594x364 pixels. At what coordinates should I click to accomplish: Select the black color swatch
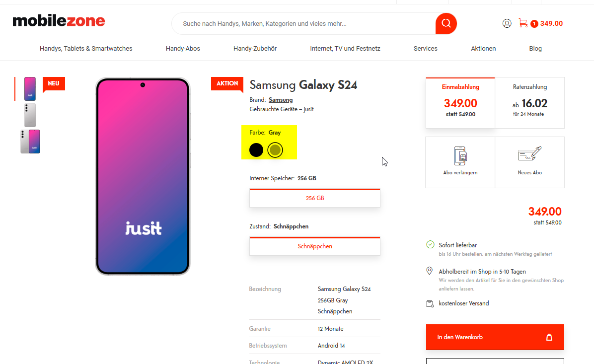point(256,150)
